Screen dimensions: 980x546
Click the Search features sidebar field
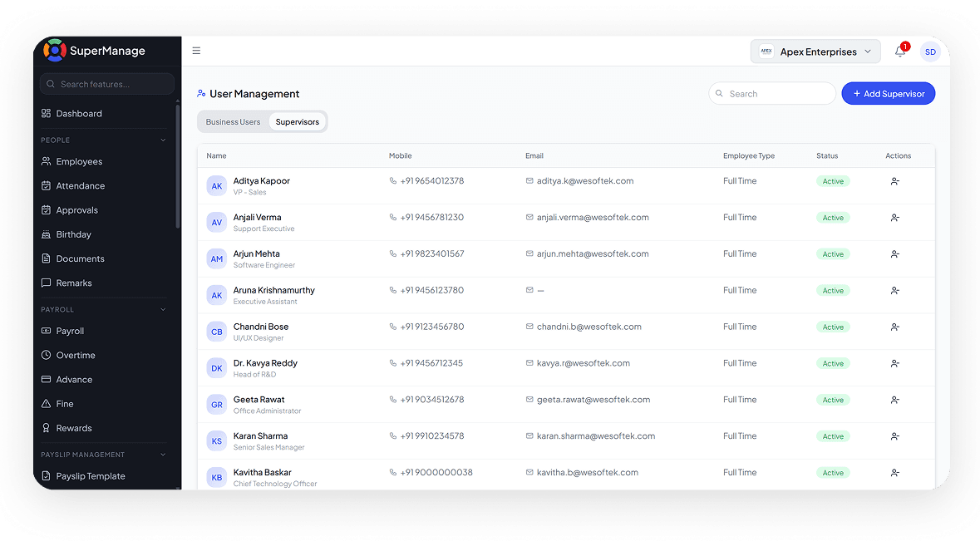pos(107,84)
